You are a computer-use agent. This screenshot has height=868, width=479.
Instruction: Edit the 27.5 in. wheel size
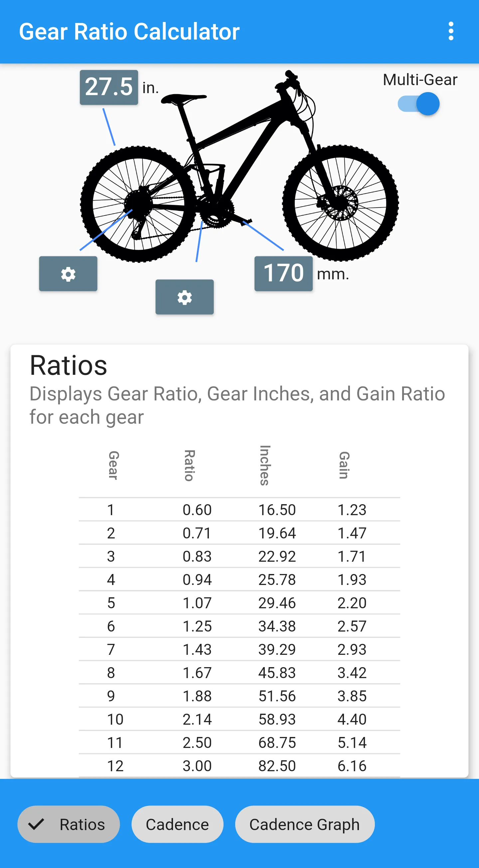pos(109,87)
